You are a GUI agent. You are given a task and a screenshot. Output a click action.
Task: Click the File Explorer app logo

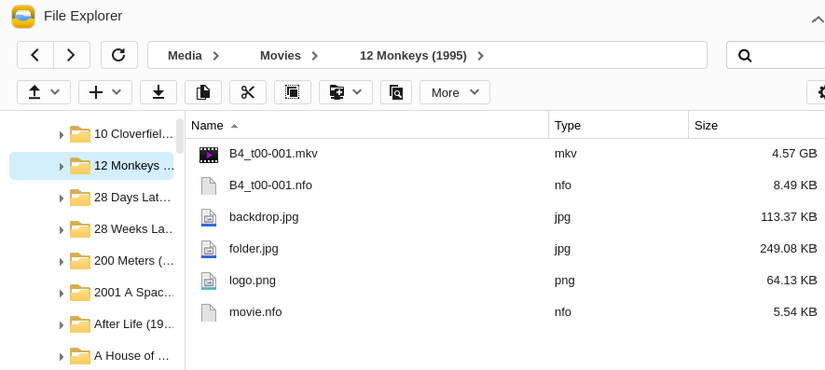point(23,16)
